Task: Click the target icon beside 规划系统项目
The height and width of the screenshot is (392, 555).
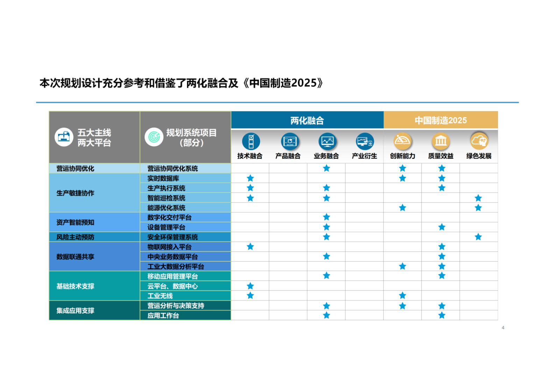Action: [154, 137]
